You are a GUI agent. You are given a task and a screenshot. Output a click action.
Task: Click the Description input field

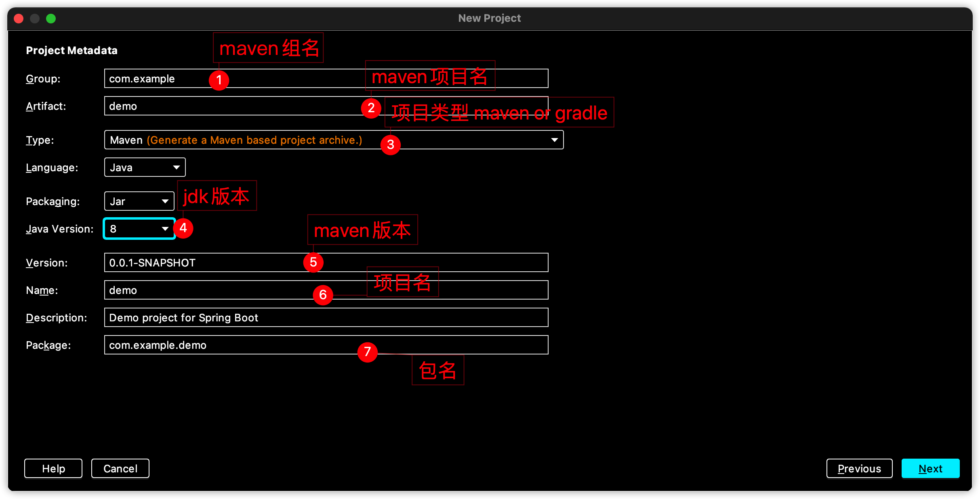pos(326,317)
